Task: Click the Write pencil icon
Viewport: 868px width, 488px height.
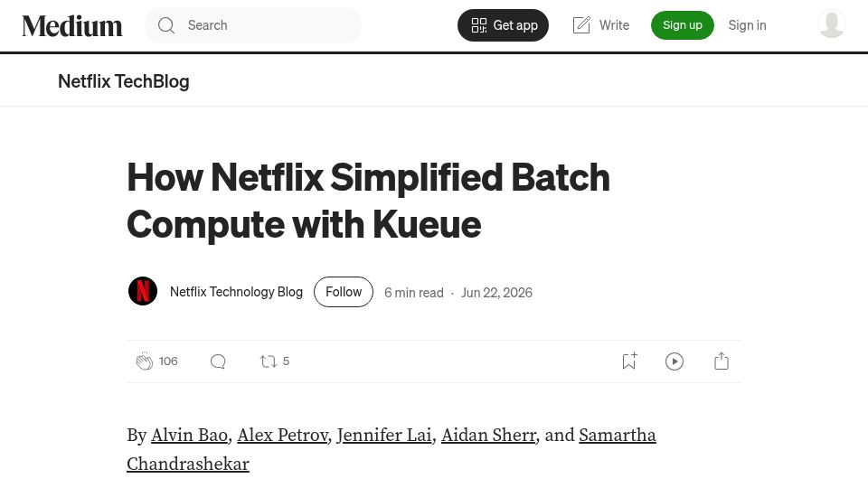Action: click(581, 25)
